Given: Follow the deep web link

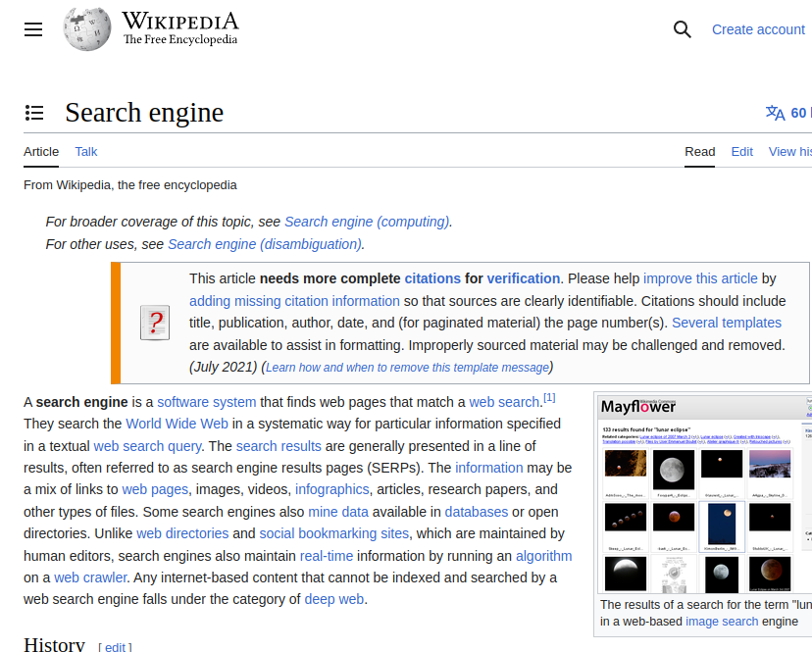Looking at the screenshot, I should (334, 599).
